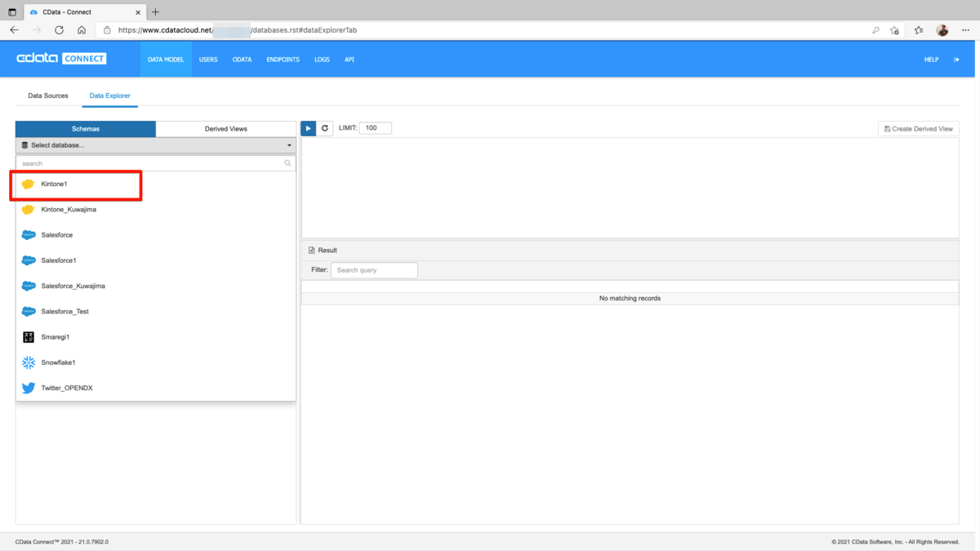Screen dimensions: 980x551
Task: Click the Salesforce1 logo icon
Action: click(29, 260)
